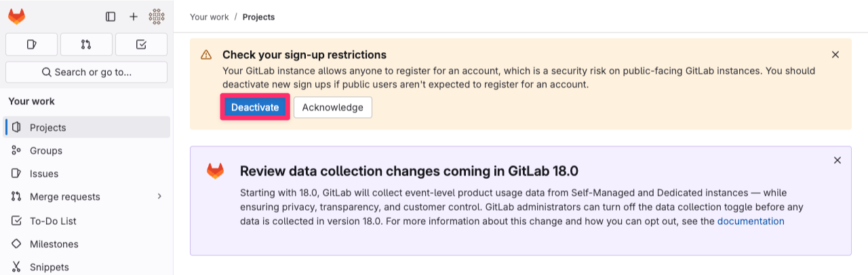
Task: Click the Search or go to field
Action: tap(86, 72)
